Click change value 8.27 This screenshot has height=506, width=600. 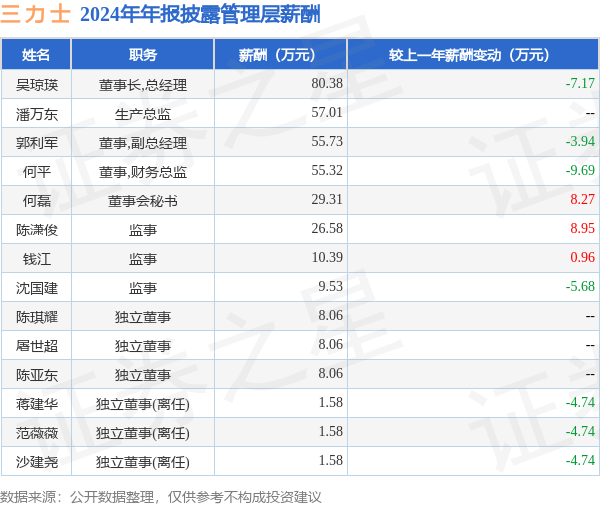582,200
